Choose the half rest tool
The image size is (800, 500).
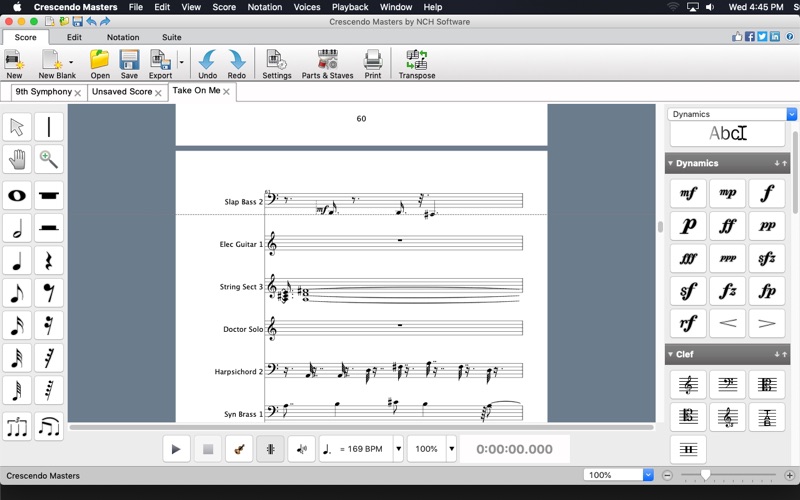[x=49, y=228]
